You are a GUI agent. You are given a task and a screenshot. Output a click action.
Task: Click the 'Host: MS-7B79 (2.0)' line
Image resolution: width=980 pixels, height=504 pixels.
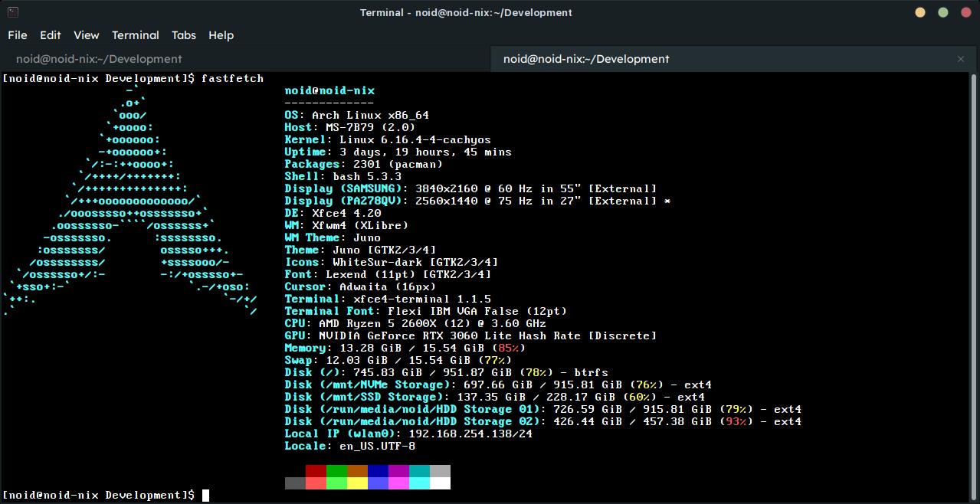350,127
